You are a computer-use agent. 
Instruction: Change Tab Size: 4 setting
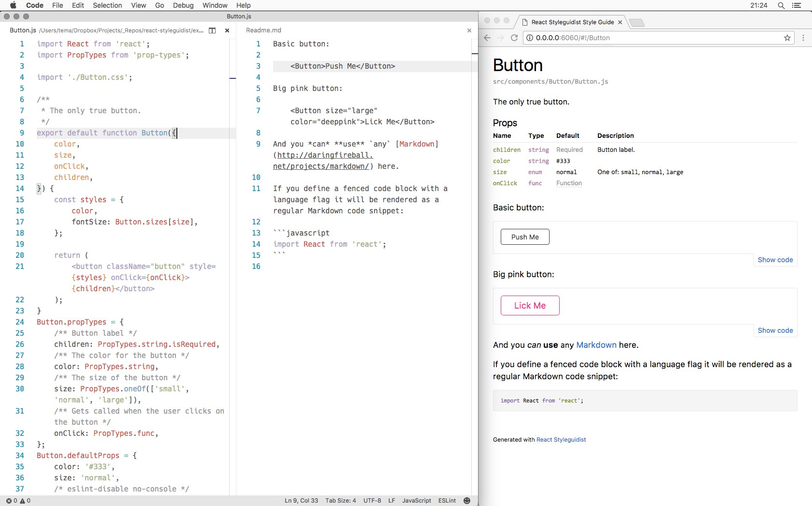tap(340, 501)
